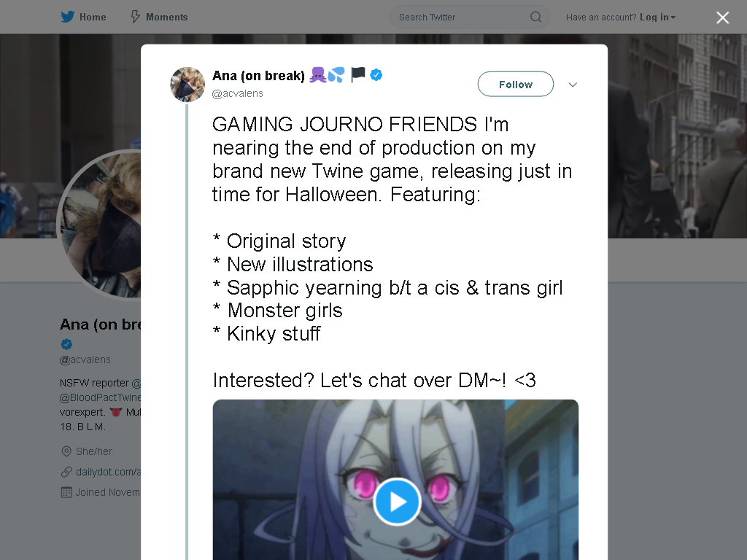This screenshot has width=747, height=560.
Task: Expand the Log in dropdown
Action: click(x=657, y=17)
